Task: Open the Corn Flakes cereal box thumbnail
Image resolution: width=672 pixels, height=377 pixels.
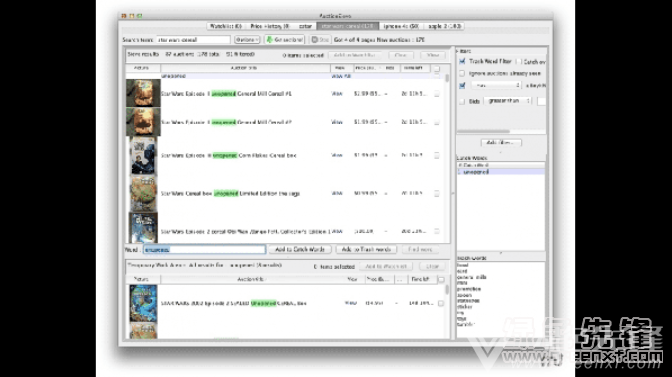Action: coord(143,156)
